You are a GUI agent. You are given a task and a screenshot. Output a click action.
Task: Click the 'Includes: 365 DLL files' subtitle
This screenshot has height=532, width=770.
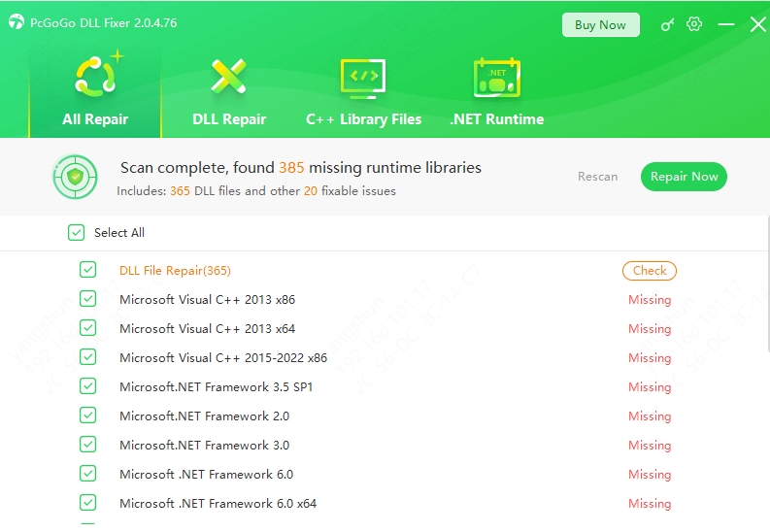tap(255, 191)
